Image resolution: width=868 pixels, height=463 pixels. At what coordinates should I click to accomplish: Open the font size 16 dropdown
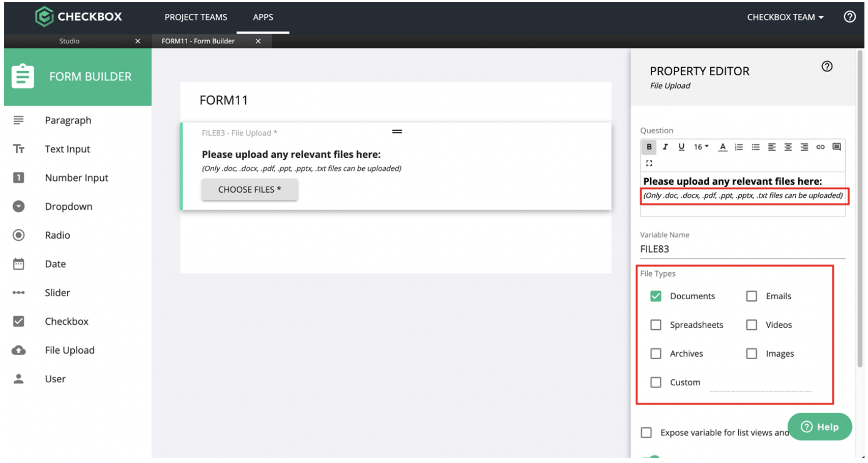tap(701, 147)
